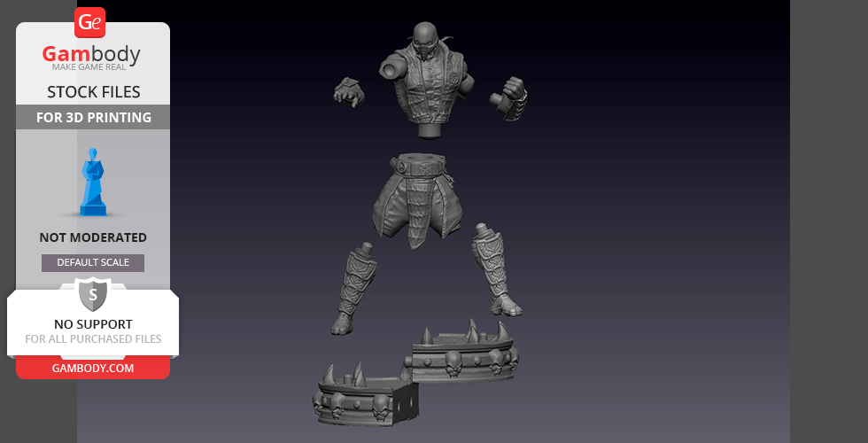This screenshot has width=868, height=443.
Task: Click the NOT MODERATED label
Action: click(93, 237)
